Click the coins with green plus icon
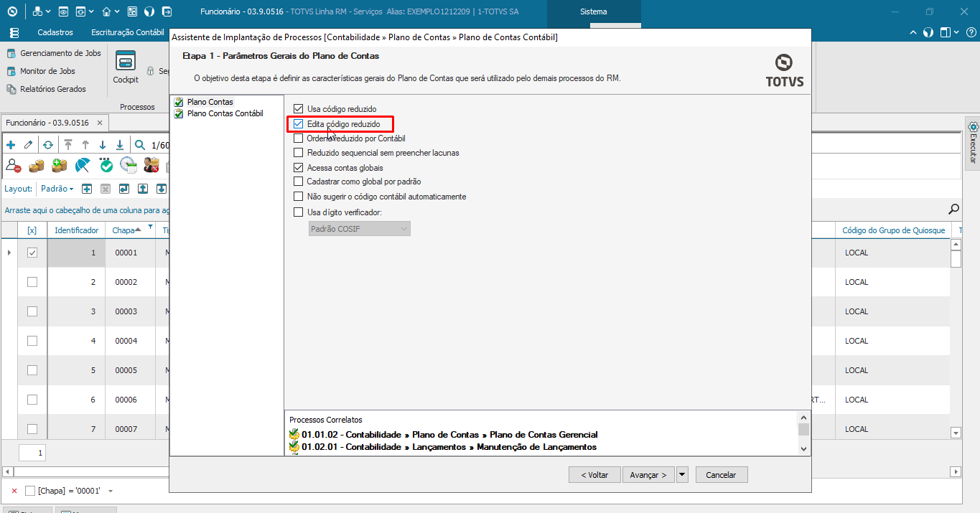Viewport: 980px width, 513px height. click(x=60, y=166)
